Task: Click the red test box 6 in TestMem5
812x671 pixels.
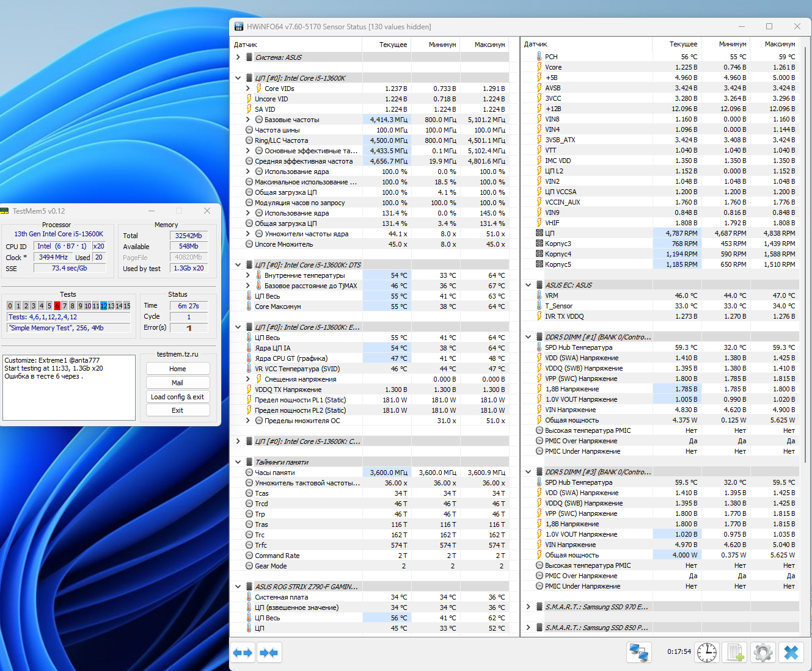Action: [57, 306]
